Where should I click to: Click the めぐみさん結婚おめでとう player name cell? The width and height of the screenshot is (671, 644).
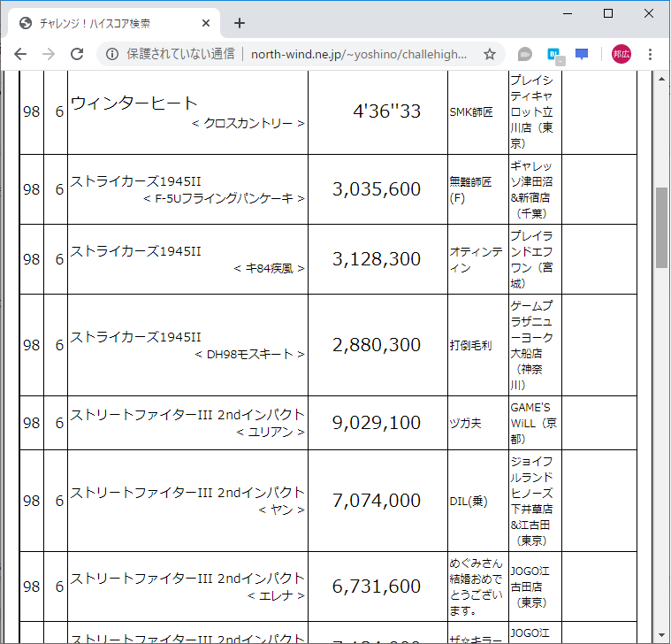click(x=477, y=587)
